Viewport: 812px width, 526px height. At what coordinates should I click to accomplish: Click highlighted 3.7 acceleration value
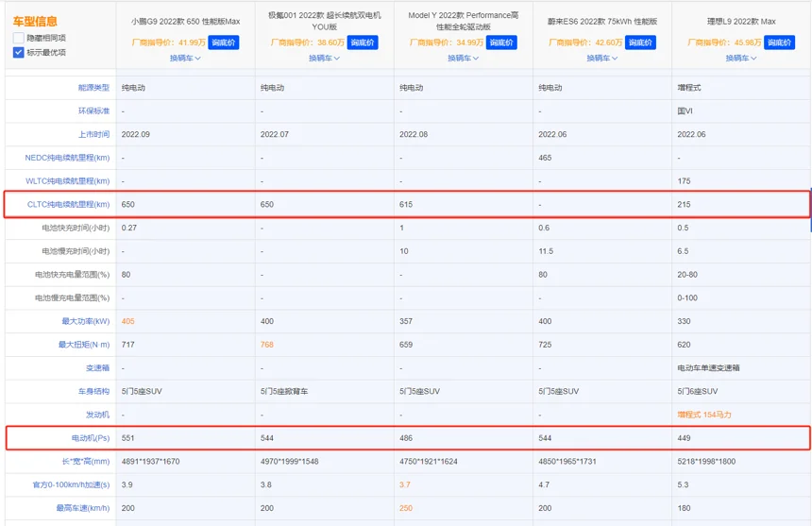click(x=404, y=484)
